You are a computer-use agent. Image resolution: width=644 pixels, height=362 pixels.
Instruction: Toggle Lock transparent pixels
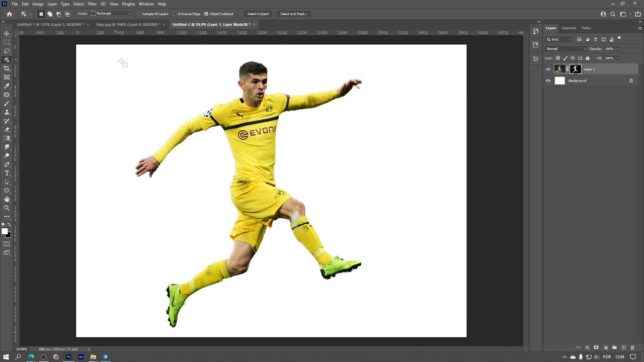pos(557,58)
